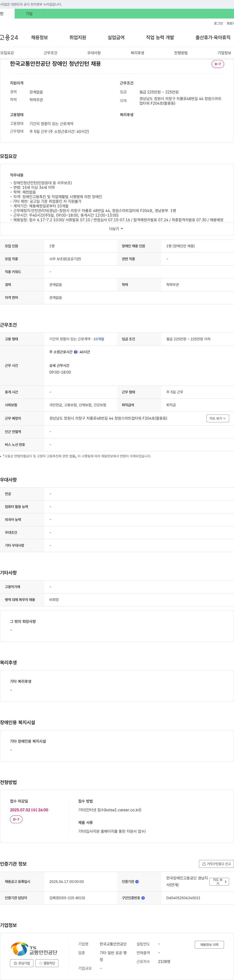The width and height of the screenshot is (234, 980).
Task: Add company with 관심기업 star button
Action: point(22,963)
